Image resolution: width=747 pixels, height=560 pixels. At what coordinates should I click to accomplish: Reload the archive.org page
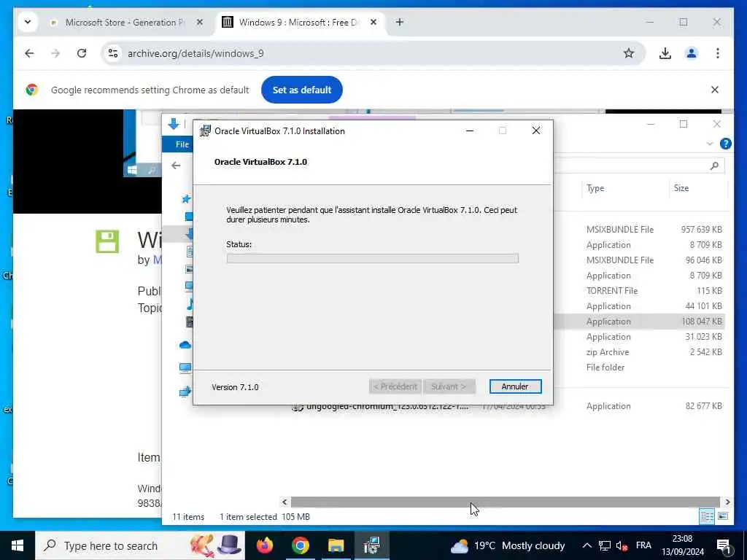point(82,53)
